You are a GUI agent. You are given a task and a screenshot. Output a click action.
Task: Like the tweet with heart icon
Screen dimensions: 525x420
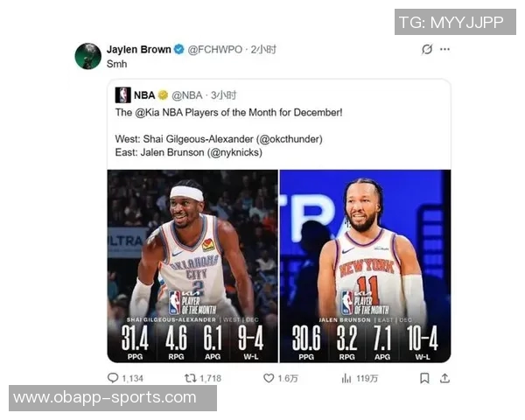pos(269,378)
